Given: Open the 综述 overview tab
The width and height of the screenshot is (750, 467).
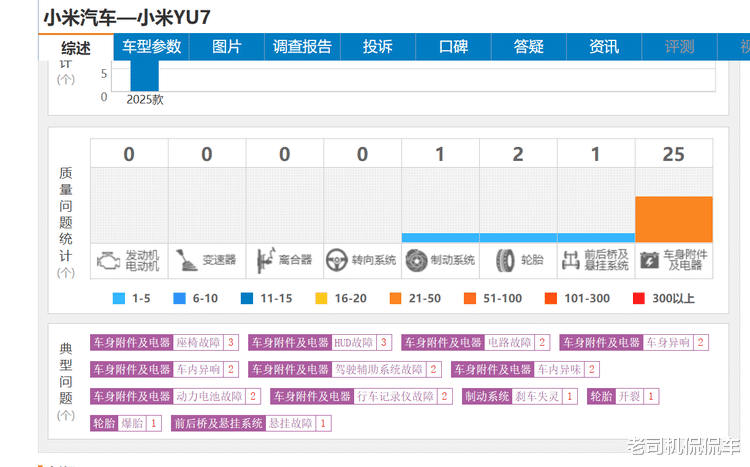Looking at the screenshot, I should 76,47.
